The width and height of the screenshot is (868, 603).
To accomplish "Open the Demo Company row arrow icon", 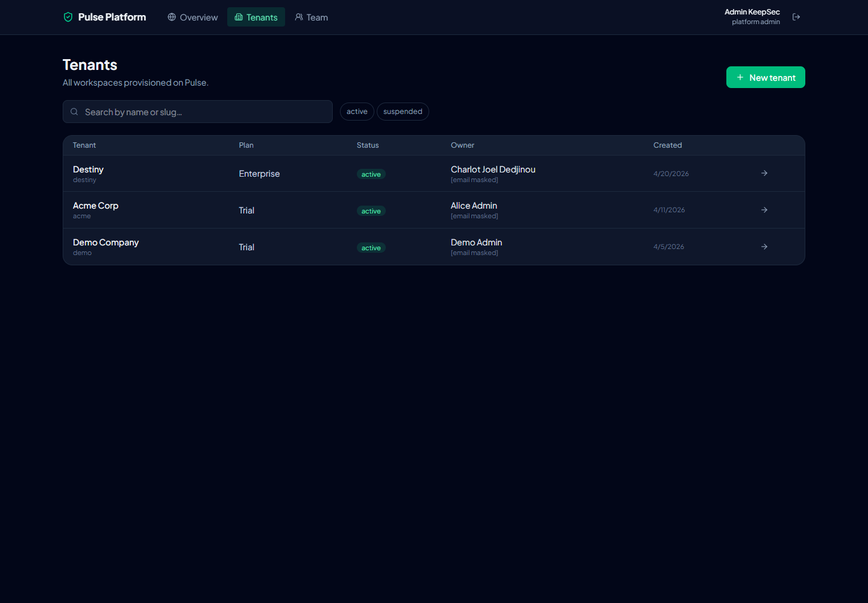I will [x=764, y=247].
